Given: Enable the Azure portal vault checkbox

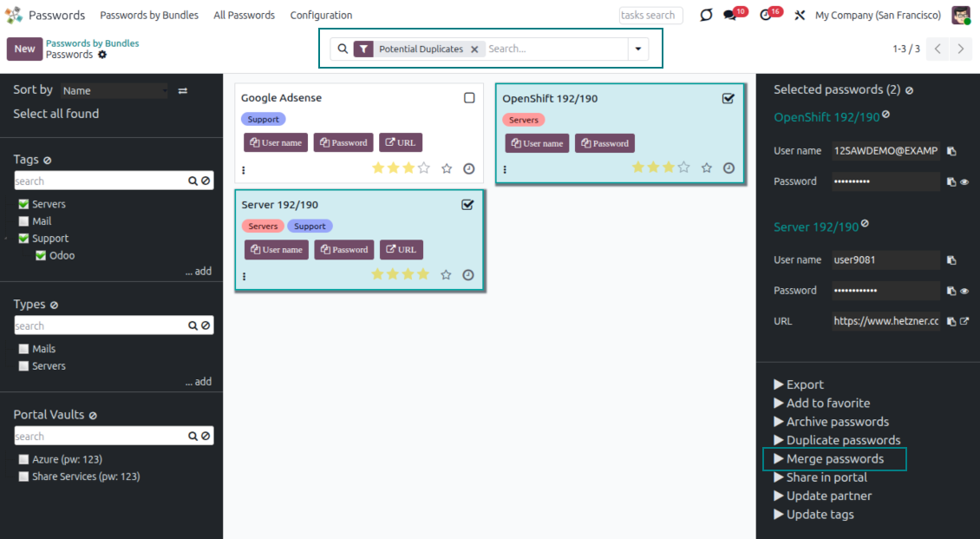Looking at the screenshot, I should 23,459.
